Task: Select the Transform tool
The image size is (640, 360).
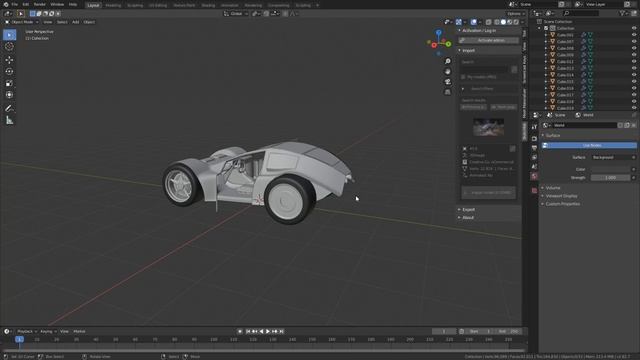Action: pos(9,95)
